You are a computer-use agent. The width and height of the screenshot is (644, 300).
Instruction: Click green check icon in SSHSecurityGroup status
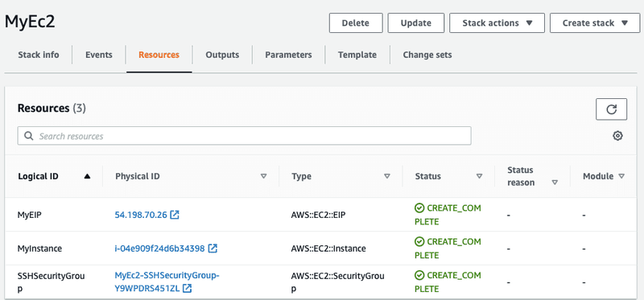click(x=419, y=275)
